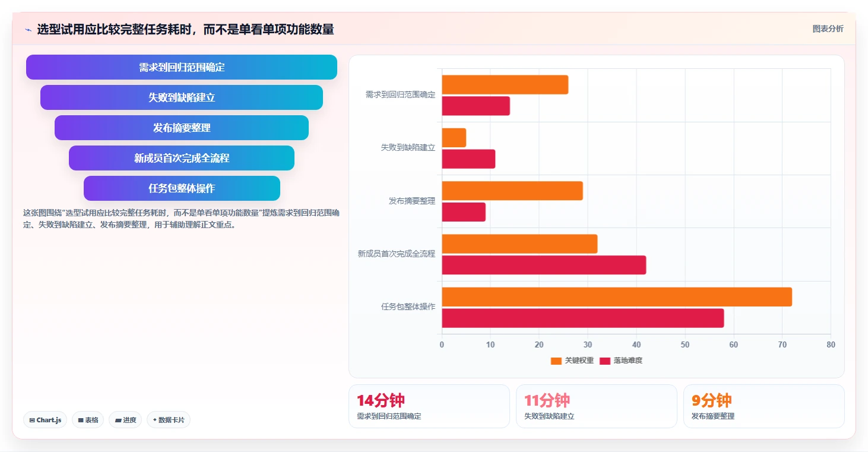The width and height of the screenshot is (868, 452).
Task: Click the 进度 tag chip
Action: [125, 420]
